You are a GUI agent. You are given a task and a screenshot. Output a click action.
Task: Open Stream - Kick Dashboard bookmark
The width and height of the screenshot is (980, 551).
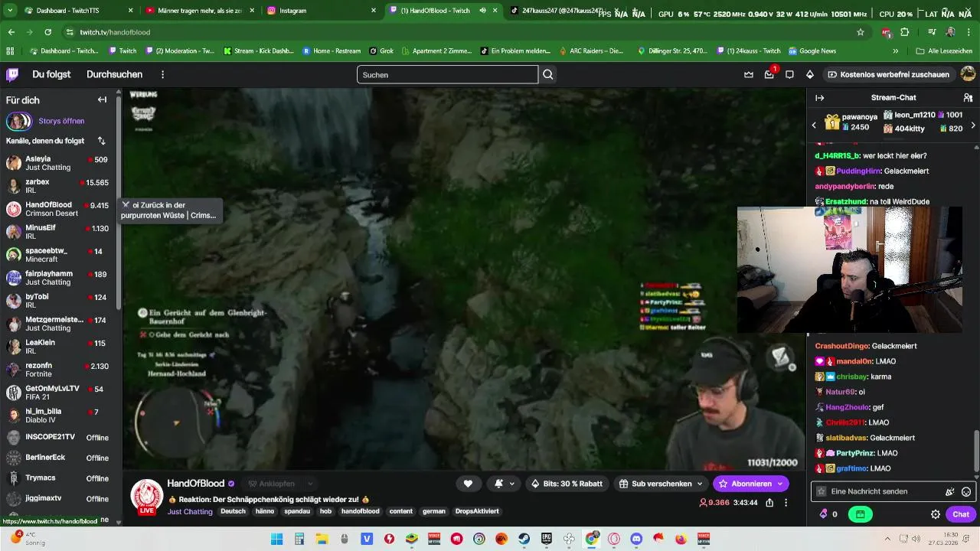259,51
